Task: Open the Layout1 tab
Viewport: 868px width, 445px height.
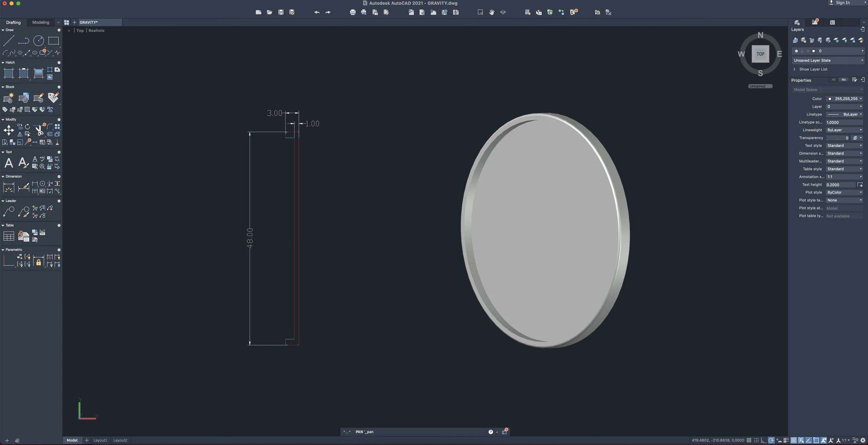Action: click(x=100, y=440)
